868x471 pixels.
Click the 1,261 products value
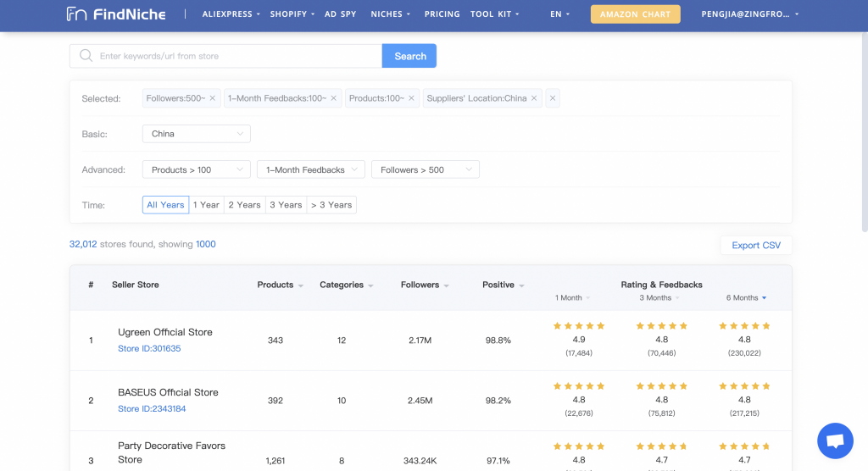275,461
